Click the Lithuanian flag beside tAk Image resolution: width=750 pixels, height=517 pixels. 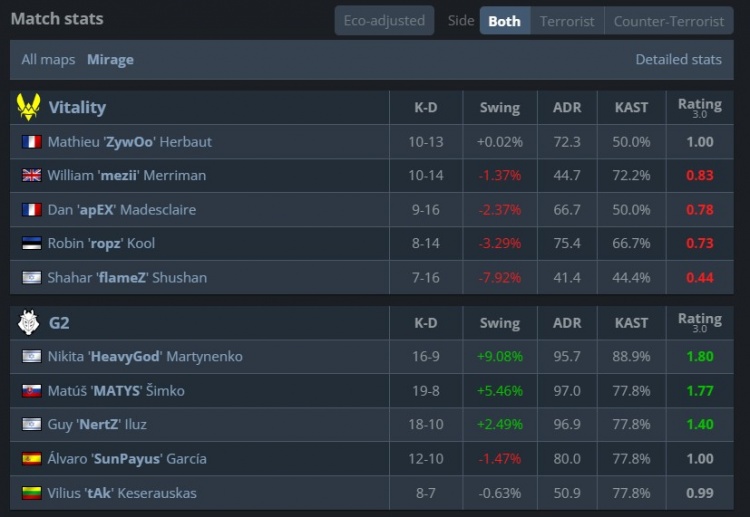pyautogui.click(x=31, y=493)
